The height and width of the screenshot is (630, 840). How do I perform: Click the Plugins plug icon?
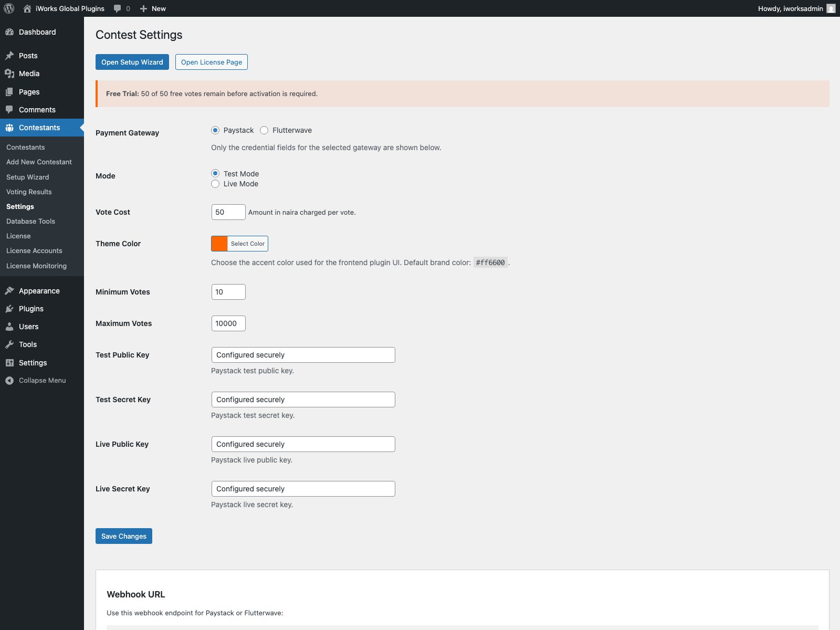[9, 309]
